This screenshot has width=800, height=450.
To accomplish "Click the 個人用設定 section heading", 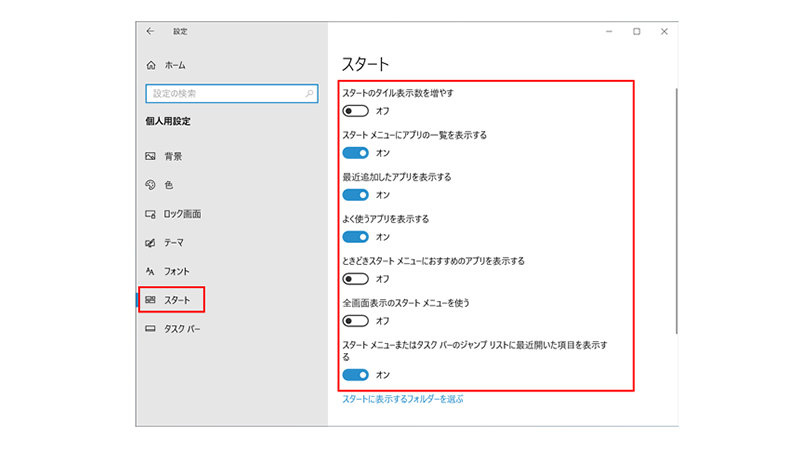I will 168,121.
